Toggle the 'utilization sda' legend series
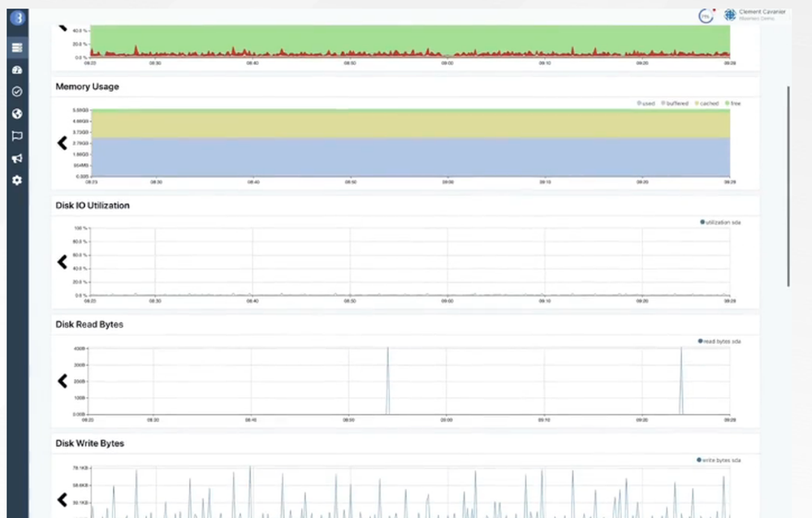This screenshot has height=518, width=812. point(720,222)
